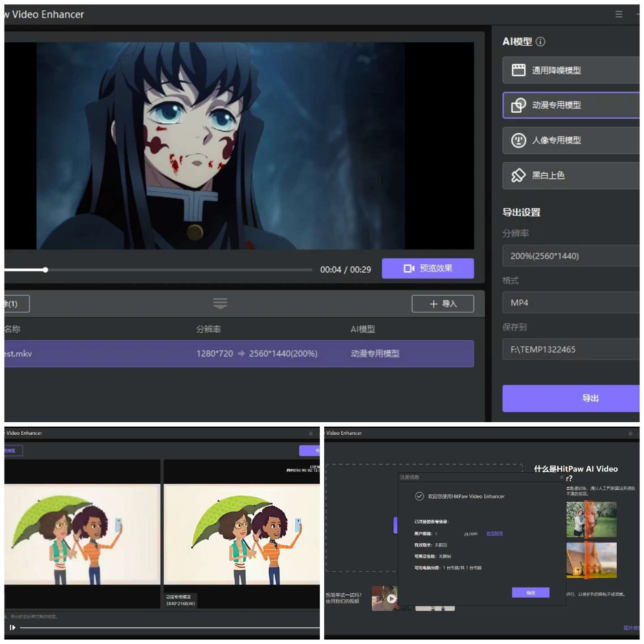644x644 pixels.
Task: Click the plus icon on the 导入 button
Action: 433,304
